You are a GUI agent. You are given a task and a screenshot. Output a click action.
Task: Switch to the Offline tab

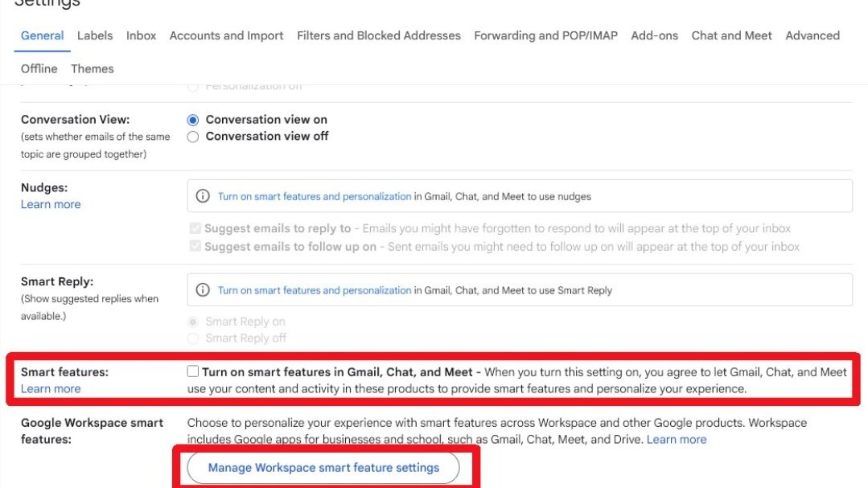[39, 68]
